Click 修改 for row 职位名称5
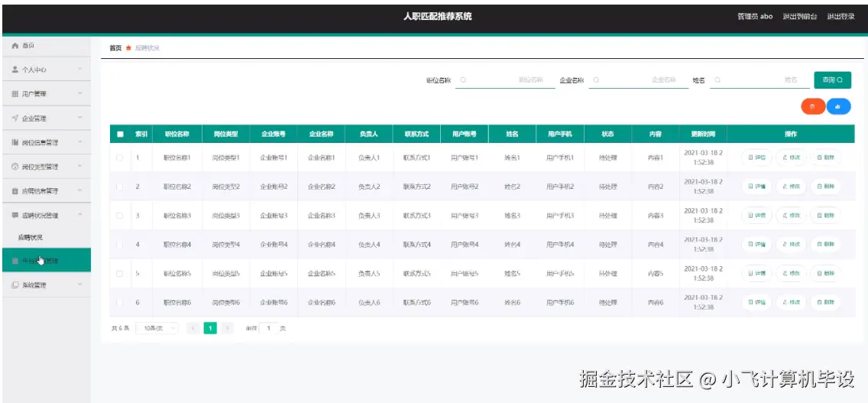Viewport: 868px width, 403px height. tap(791, 273)
